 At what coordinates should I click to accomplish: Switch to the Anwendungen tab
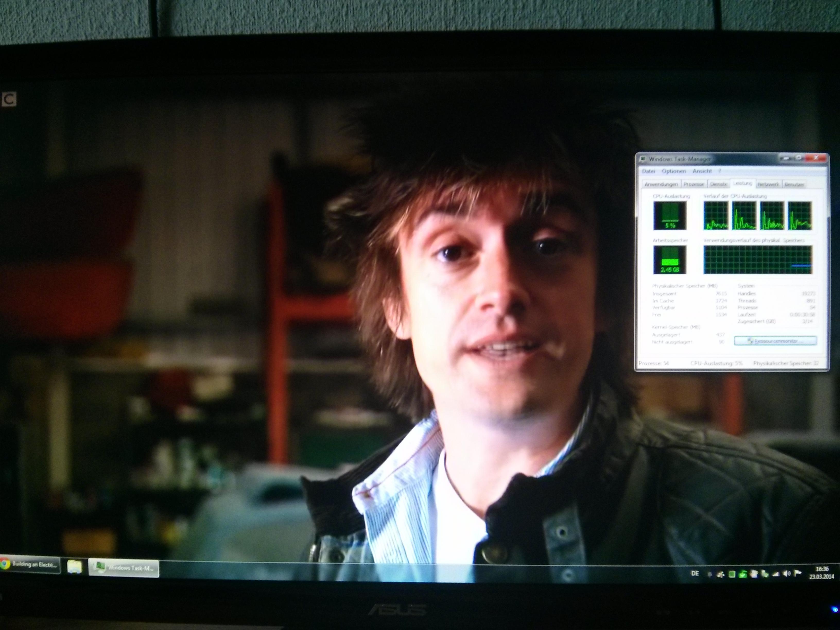click(x=661, y=184)
